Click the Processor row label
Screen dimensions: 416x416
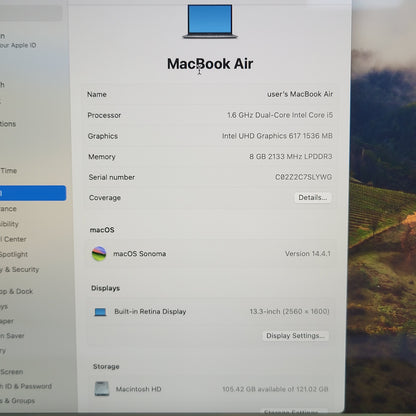point(104,115)
